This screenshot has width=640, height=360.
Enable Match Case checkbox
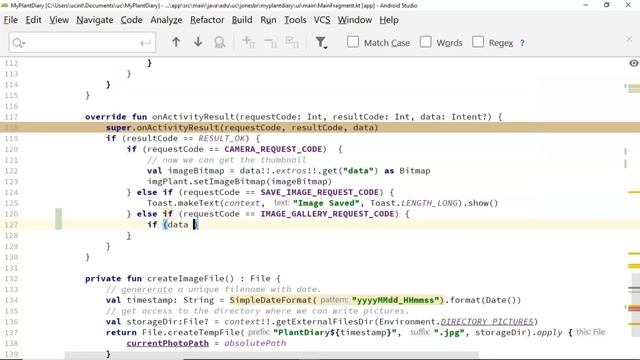(353, 42)
